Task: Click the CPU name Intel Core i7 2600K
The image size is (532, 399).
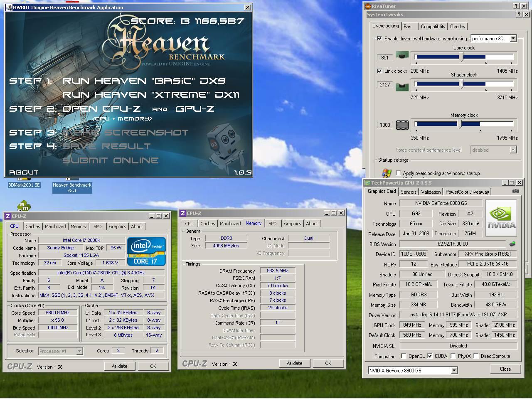Action: point(81,240)
